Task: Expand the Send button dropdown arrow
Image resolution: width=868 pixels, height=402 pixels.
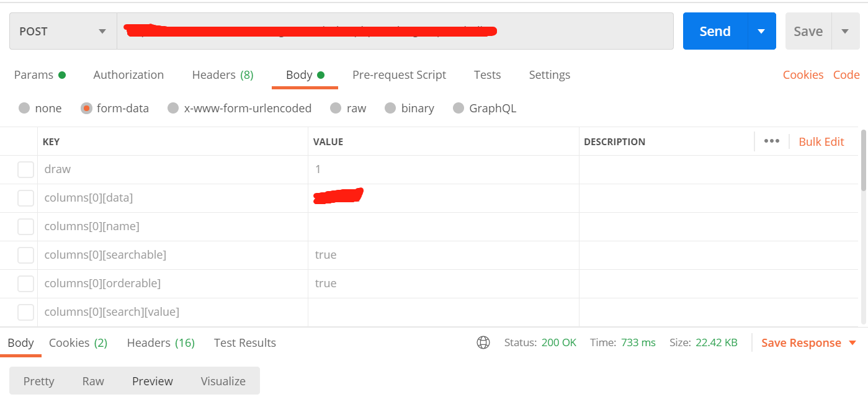Action: click(x=761, y=31)
